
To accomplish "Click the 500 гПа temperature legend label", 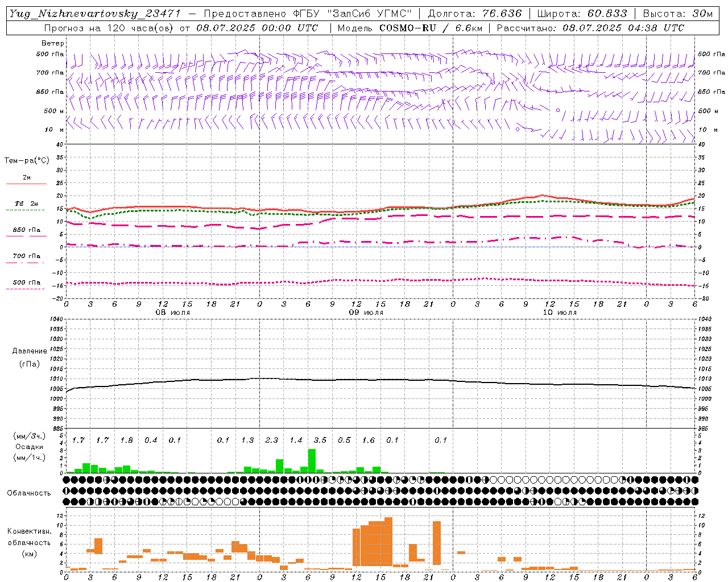I will (x=26, y=282).
